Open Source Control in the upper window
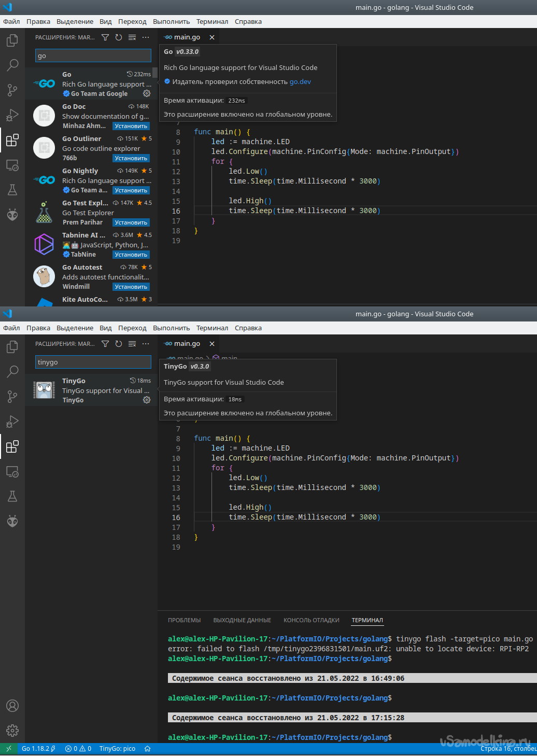Viewport: 537px width, 756px height. (12, 90)
